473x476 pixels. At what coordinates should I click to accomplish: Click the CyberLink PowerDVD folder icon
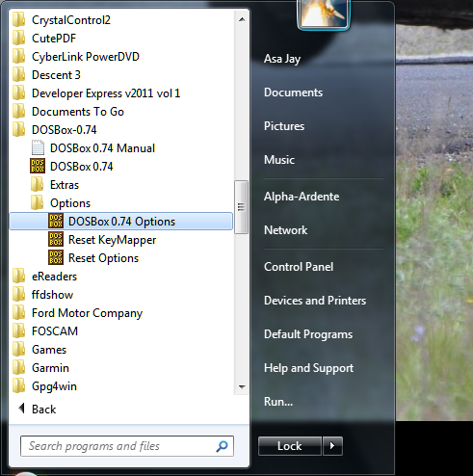(18, 57)
